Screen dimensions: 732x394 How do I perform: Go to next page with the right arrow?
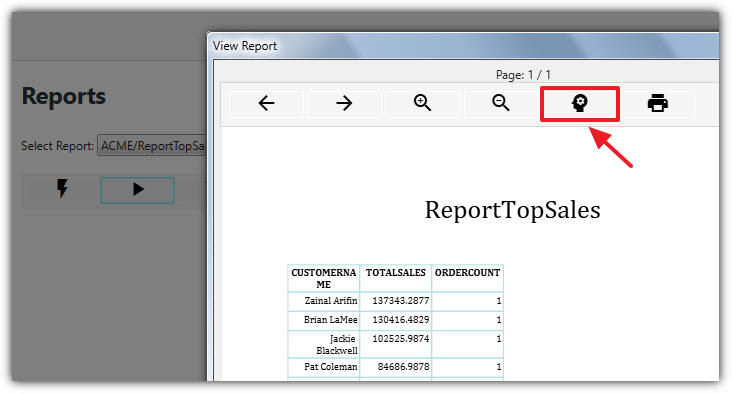click(344, 103)
